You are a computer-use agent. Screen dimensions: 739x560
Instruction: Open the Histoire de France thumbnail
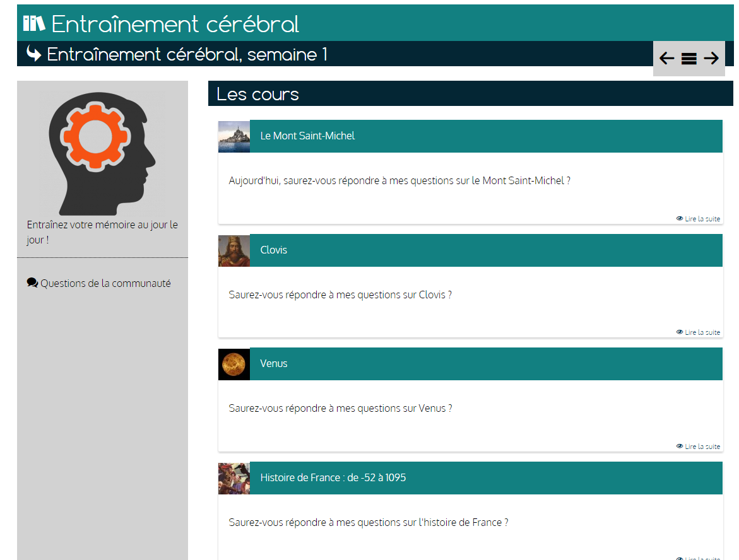(234, 478)
